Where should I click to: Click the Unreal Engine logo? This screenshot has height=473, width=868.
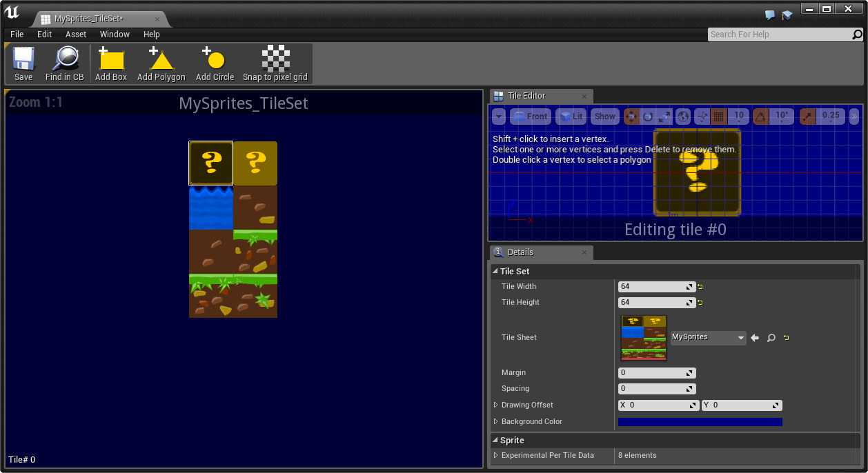[12, 12]
